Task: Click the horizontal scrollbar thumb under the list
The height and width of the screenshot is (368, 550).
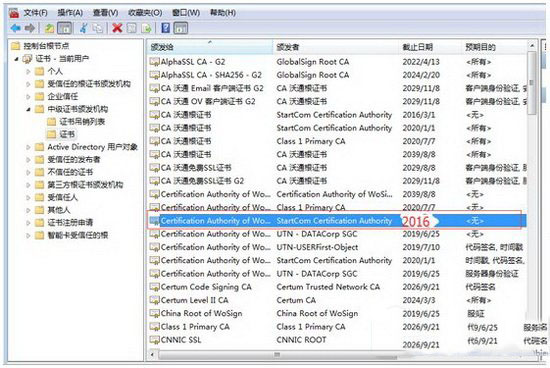Action: 277,355
